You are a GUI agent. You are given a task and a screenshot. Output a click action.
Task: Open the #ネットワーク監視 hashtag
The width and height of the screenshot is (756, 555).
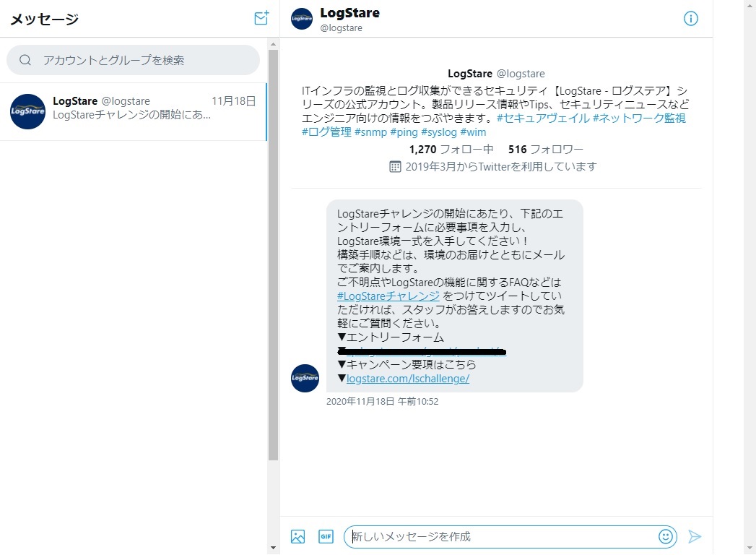pos(639,119)
